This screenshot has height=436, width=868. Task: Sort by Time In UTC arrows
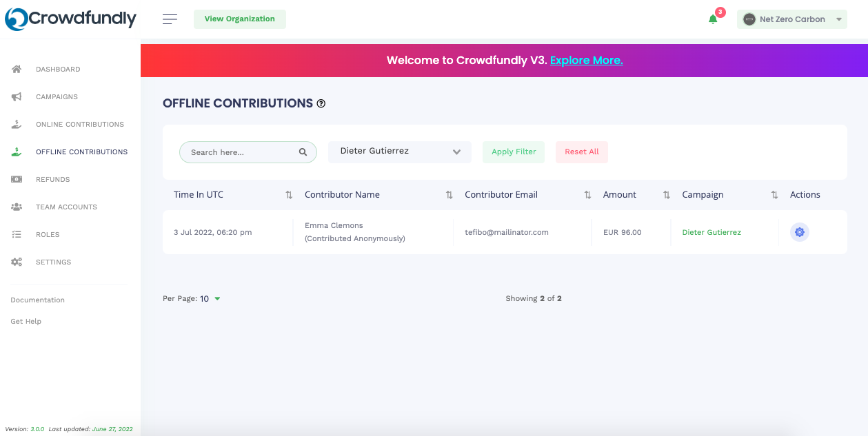pyautogui.click(x=289, y=195)
